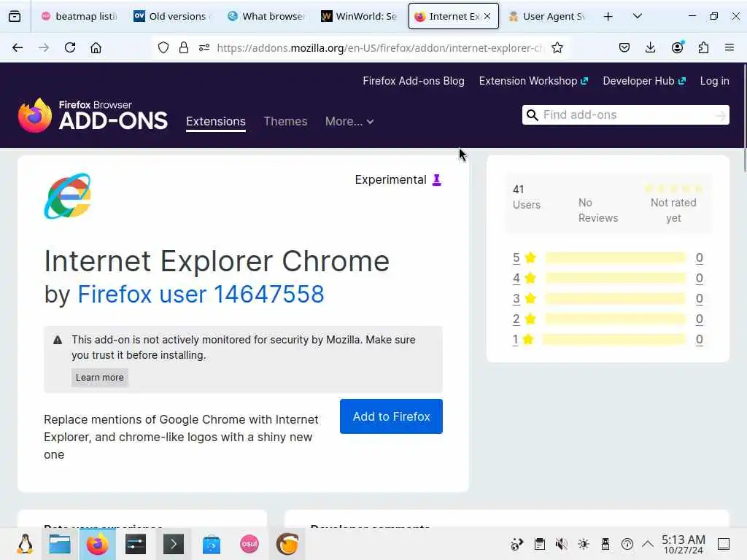
Task: Open the Extensions toolbar button
Action: point(703,47)
